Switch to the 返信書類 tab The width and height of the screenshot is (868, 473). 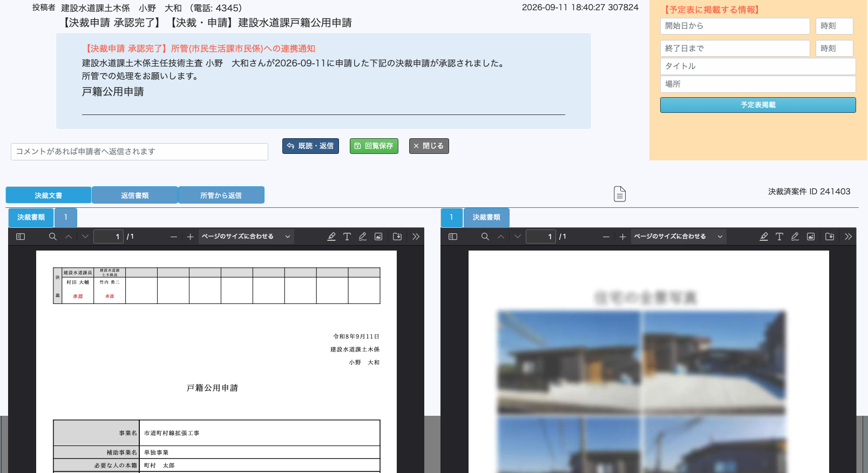point(135,195)
